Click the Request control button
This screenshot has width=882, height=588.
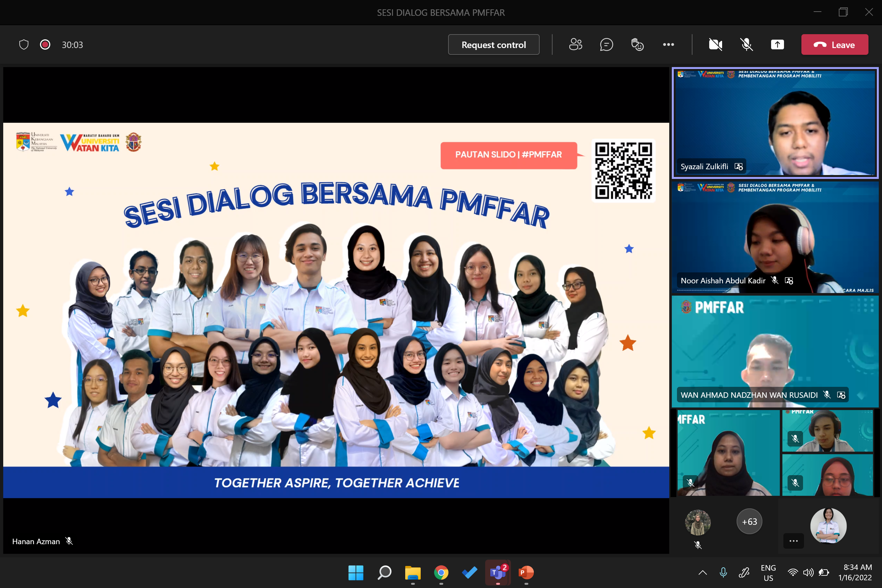click(x=494, y=44)
